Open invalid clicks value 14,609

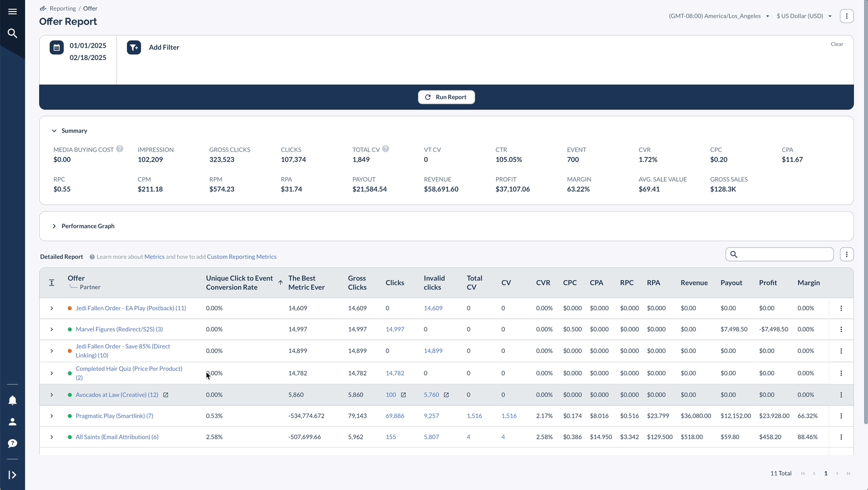433,308
